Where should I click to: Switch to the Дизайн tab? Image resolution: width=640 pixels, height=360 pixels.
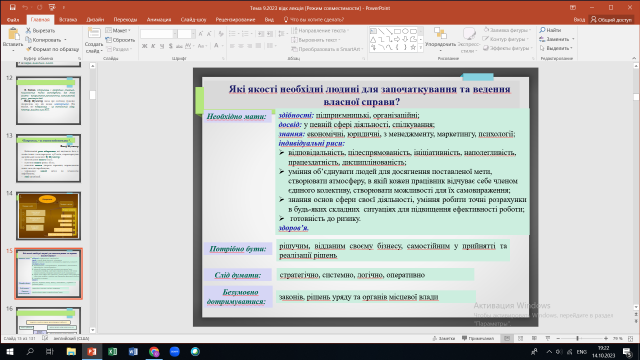point(95,20)
